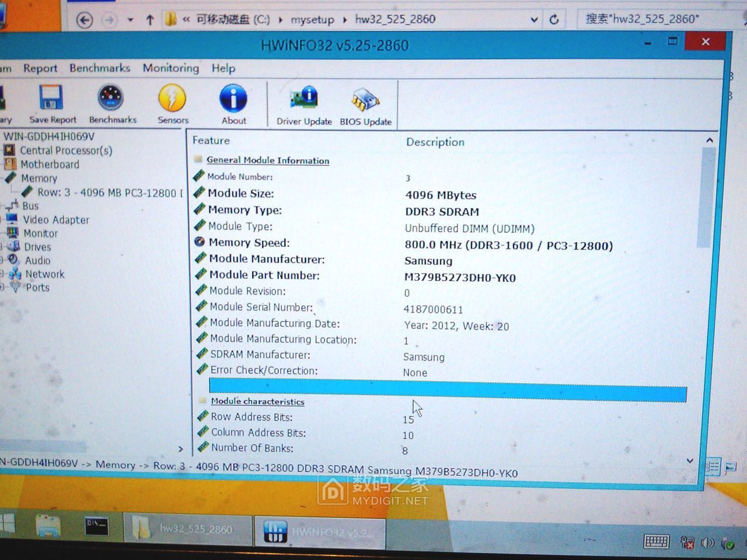Switch to hw32_525_2860 folder in the taskbar
The image size is (747, 560).
coord(187,529)
